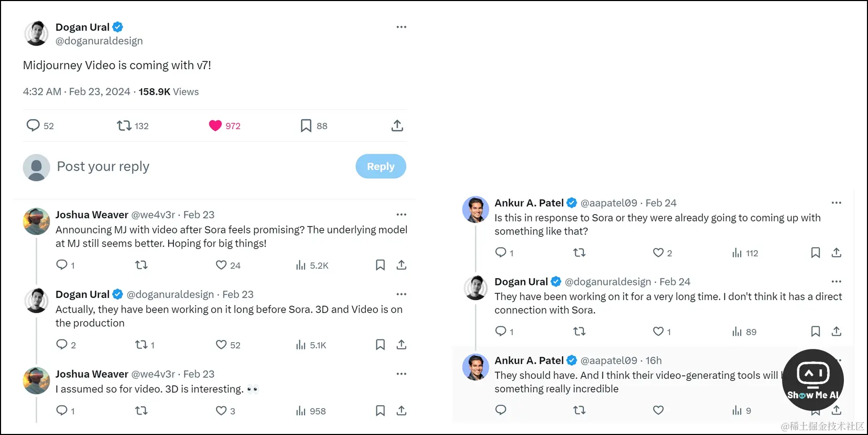Open the @doganuraldesign handle link in Feb 23 reply
The height and width of the screenshot is (435, 868).
click(x=170, y=294)
